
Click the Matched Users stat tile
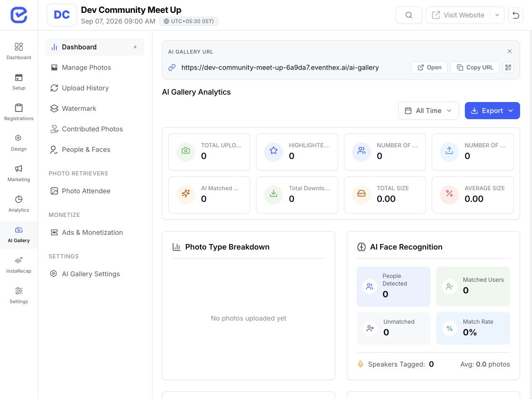coord(473,286)
